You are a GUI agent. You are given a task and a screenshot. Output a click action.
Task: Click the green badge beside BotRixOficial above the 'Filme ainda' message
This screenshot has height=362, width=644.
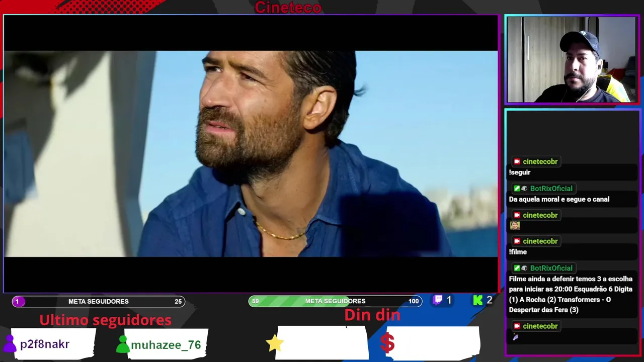(x=517, y=268)
